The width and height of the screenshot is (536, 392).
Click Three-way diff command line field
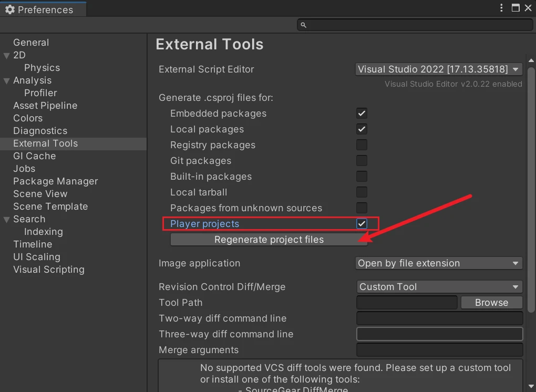[440, 334]
